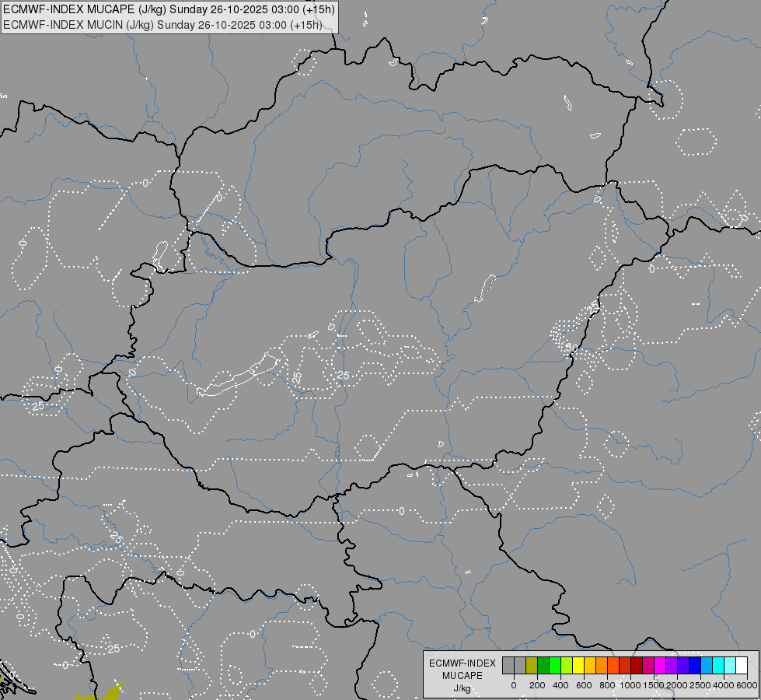This screenshot has width=761, height=700.
Task: Select the pure yellow legend swatch
Action: pyautogui.click(x=578, y=665)
